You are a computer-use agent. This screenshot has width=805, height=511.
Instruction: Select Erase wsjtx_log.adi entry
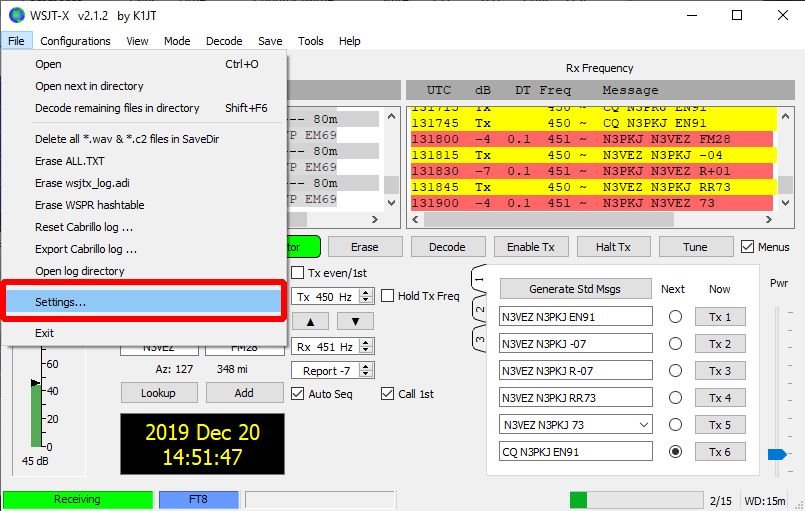(x=144, y=183)
